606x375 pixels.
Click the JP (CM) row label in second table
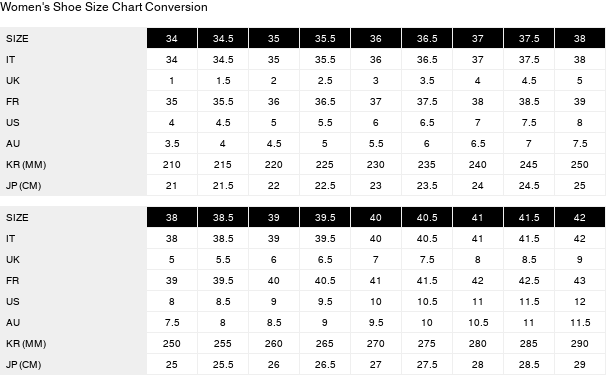pos(24,365)
